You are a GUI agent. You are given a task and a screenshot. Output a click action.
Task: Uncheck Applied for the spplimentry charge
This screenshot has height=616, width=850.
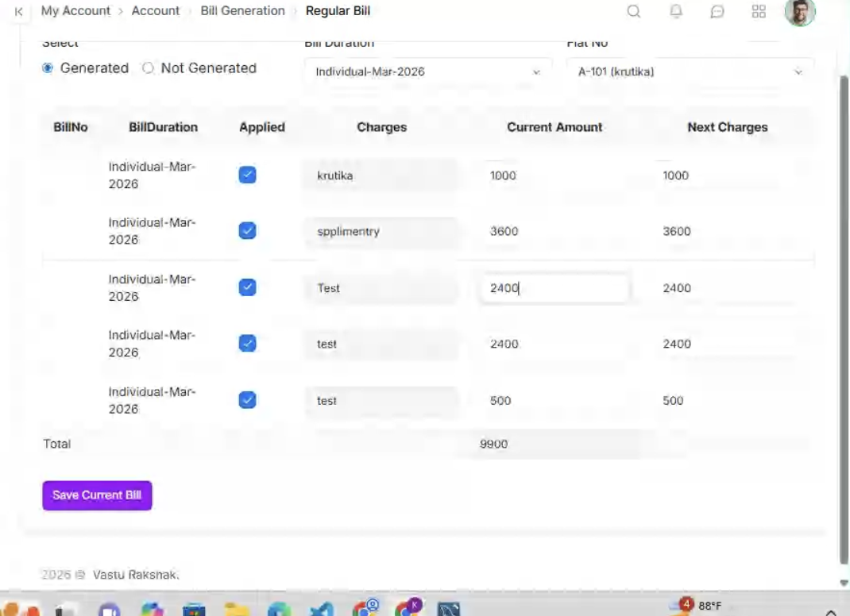247,231
